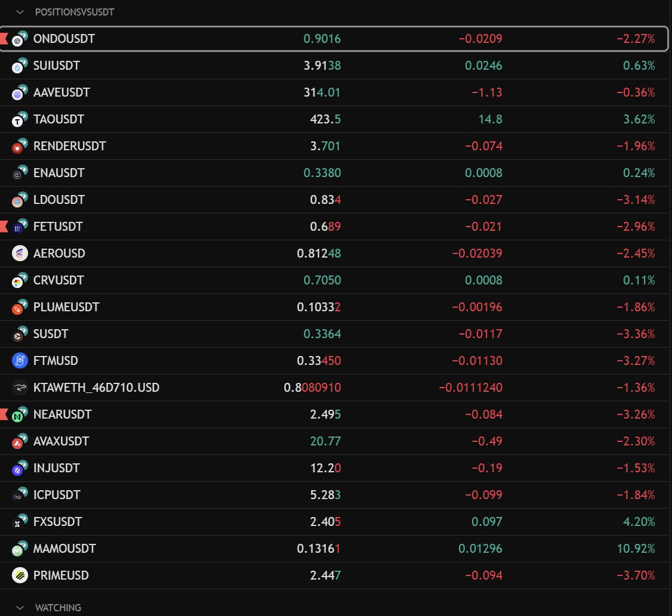The height and width of the screenshot is (616, 672).
Task: Select the LDOUSDT symbol name
Action: coord(58,200)
